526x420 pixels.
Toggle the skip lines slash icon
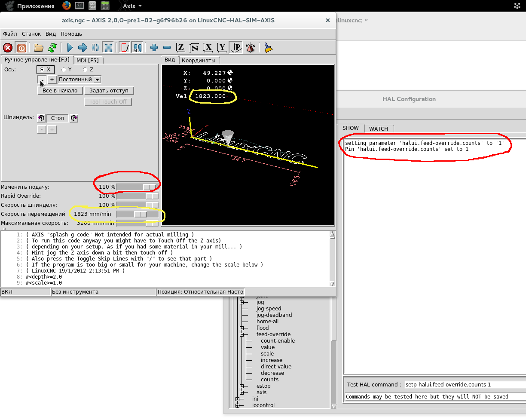click(x=125, y=48)
